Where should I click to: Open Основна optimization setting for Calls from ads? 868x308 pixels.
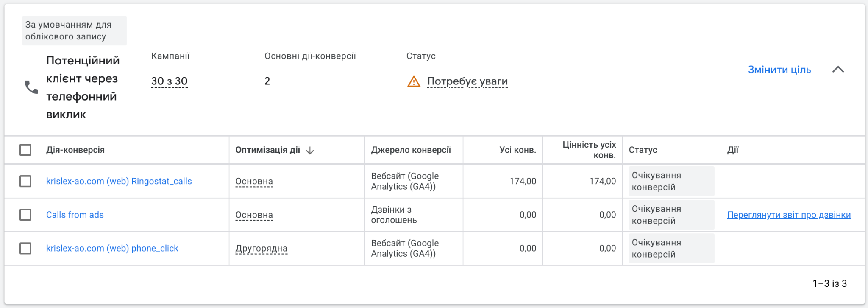pyautogui.click(x=254, y=215)
